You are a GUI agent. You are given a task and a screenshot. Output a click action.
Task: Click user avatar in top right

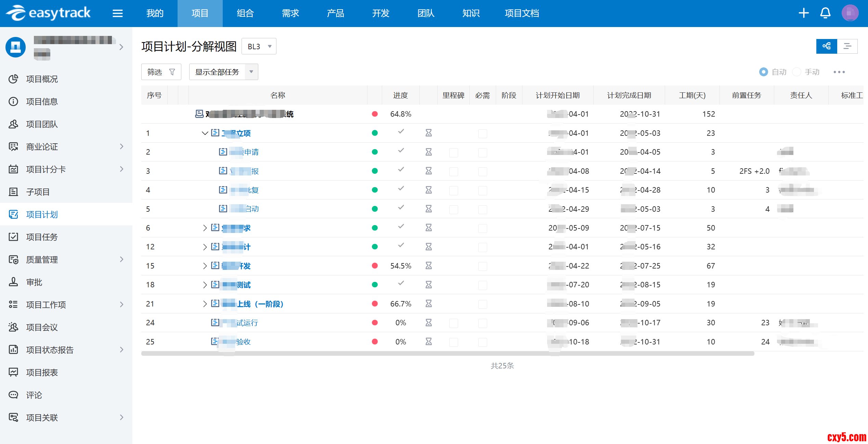[850, 13]
